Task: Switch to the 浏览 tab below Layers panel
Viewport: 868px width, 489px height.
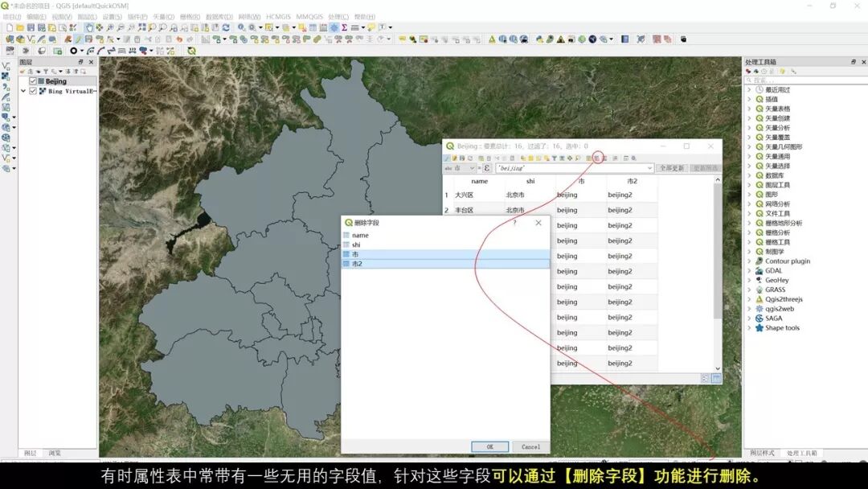Action: [55, 453]
